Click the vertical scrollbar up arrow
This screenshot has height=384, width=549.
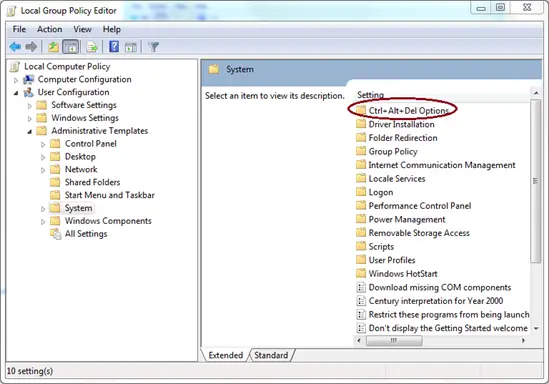point(536,93)
